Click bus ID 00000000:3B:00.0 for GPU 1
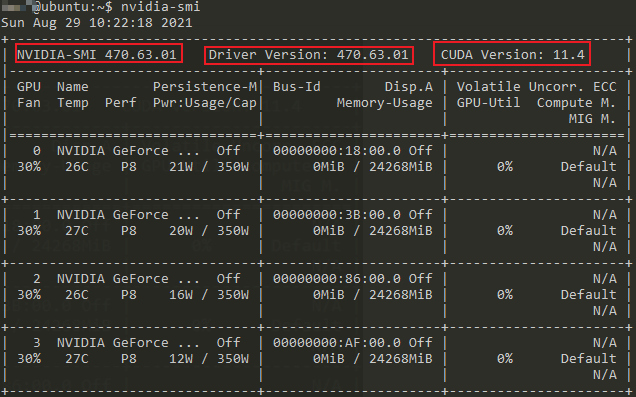The width and height of the screenshot is (636, 397). [337, 215]
